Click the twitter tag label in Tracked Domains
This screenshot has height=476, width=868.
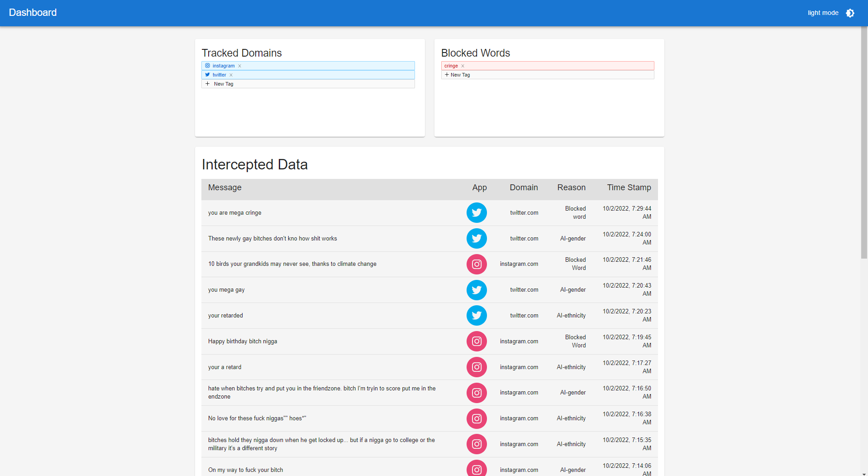(x=219, y=75)
